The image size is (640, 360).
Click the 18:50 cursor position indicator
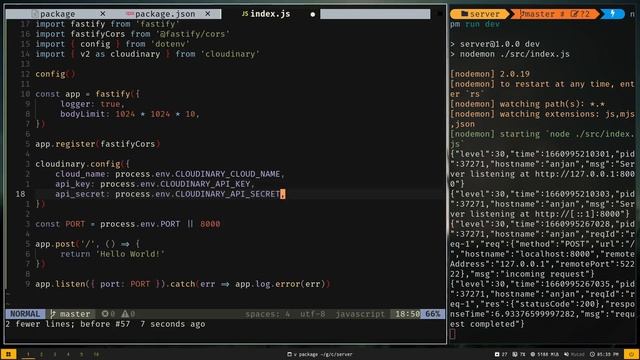coord(407,314)
